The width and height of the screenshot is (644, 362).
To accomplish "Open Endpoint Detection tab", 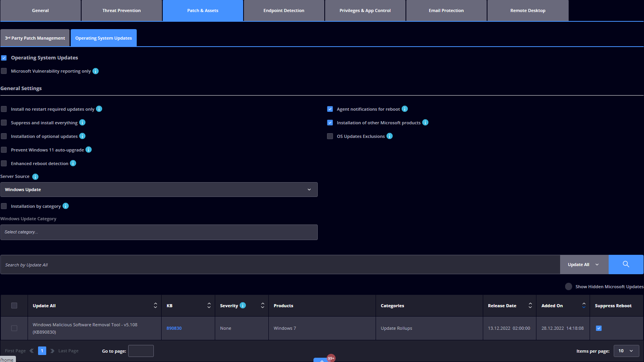I will tap(284, 10).
